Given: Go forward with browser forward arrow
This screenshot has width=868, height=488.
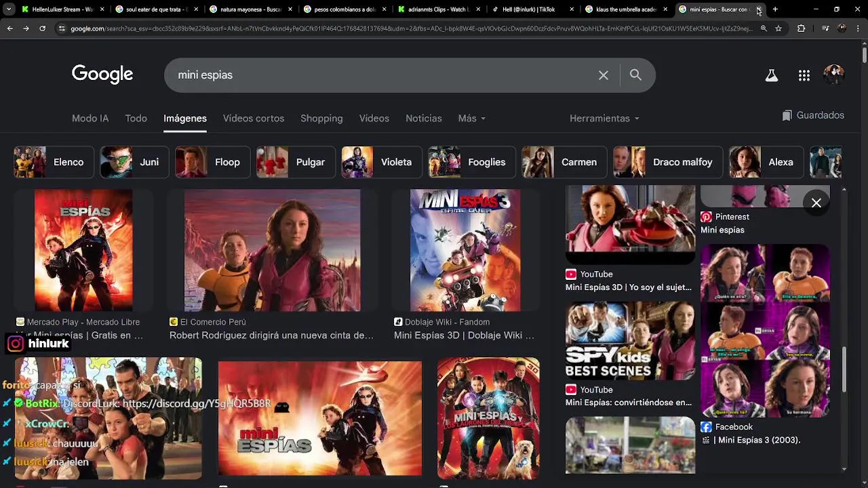Looking at the screenshot, I should 26,28.
